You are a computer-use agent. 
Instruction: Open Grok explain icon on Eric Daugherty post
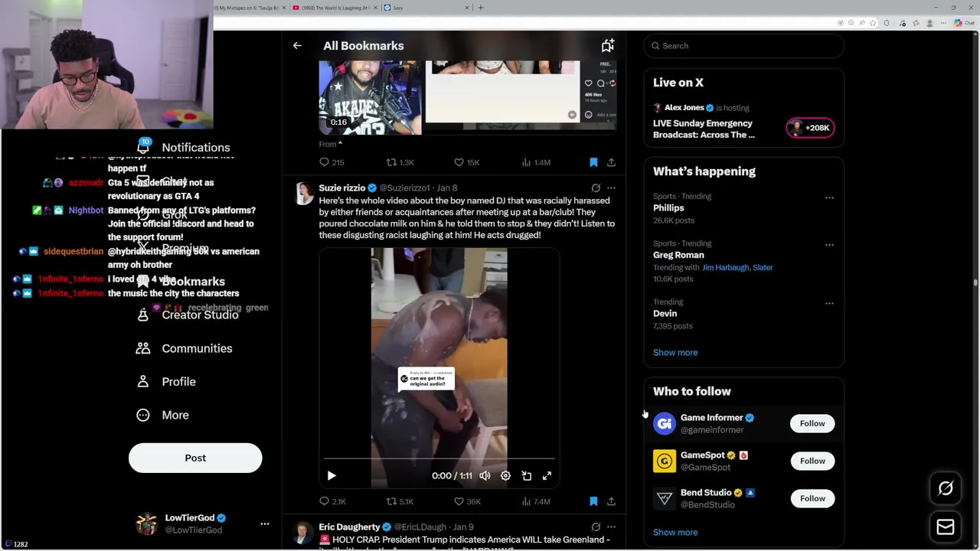(x=596, y=527)
